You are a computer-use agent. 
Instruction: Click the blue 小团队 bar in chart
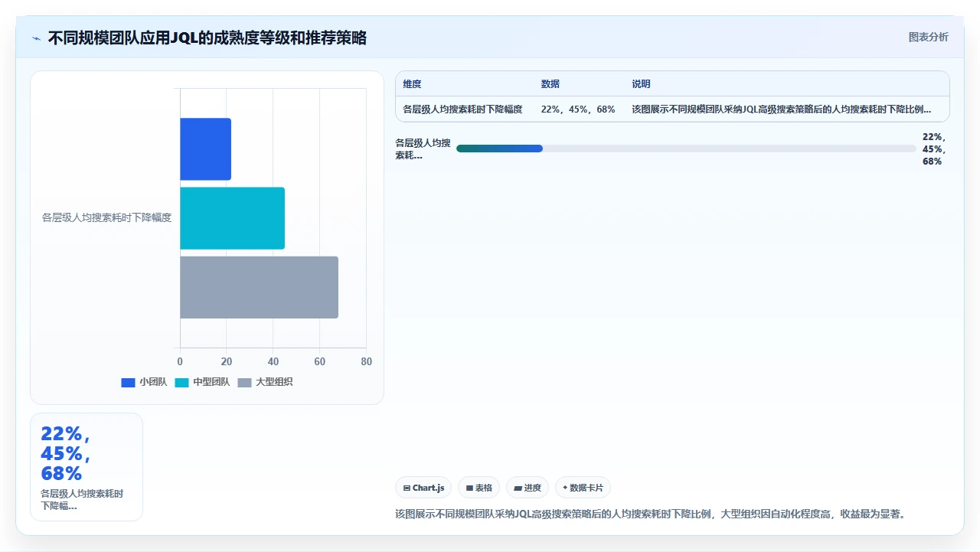pyautogui.click(x=205, y=149)
